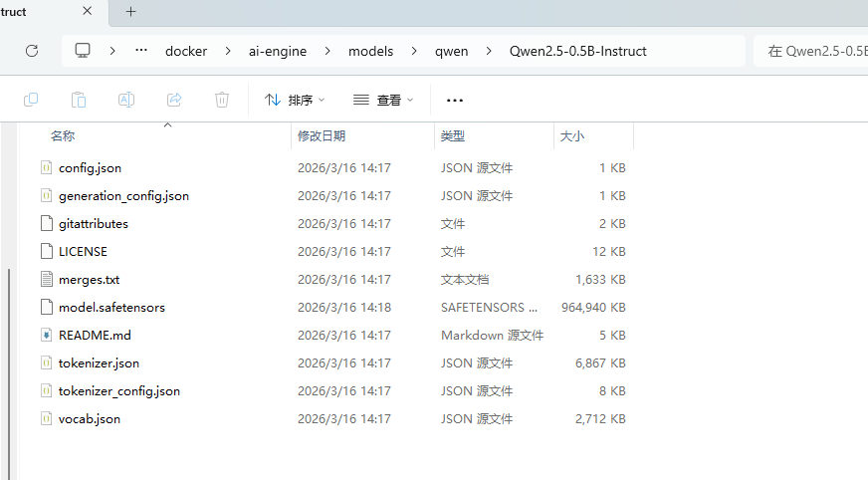The image size is (868, 480).
Task: Click the file name README.md
Action: [95, 335]
